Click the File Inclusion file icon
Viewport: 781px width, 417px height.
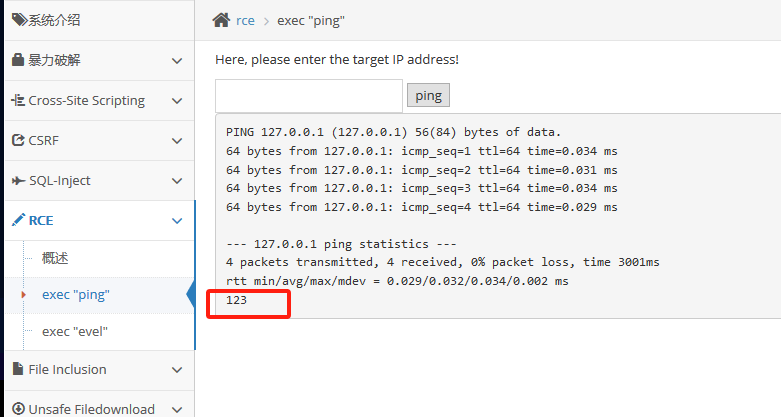pyautogui.click(x=18, y=369)
